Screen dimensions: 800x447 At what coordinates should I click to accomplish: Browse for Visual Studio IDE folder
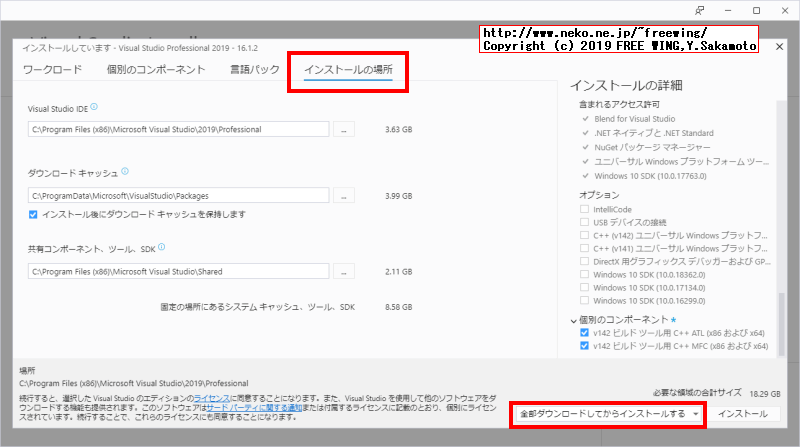[x=344, y=130]
